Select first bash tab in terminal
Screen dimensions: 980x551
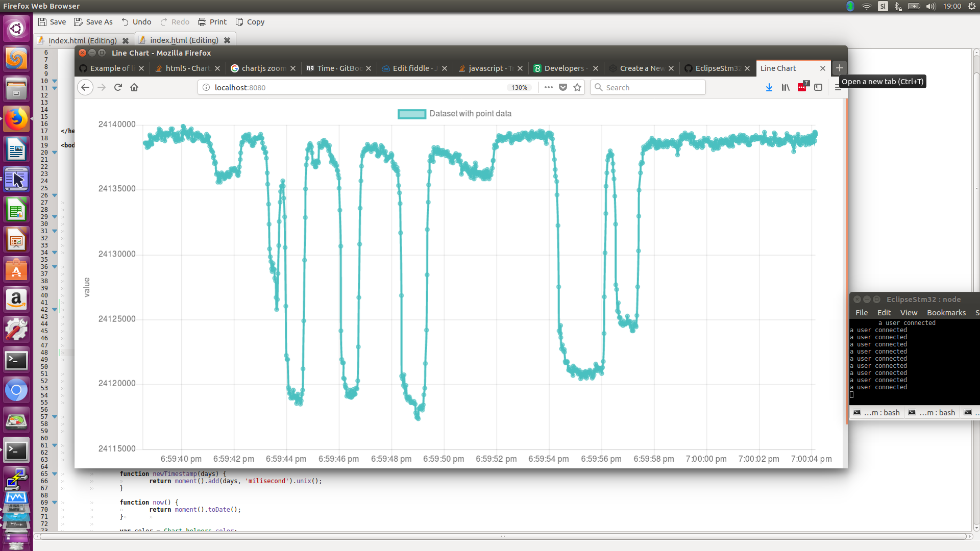pyautogui.click(x=876, y=412)
